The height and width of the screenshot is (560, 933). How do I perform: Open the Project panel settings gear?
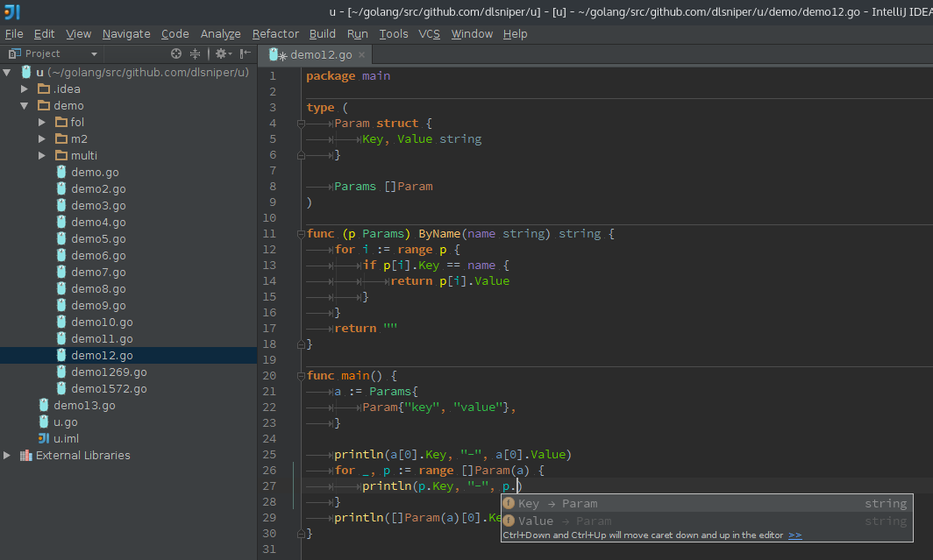pyautogui.click(x=220, y=53)
